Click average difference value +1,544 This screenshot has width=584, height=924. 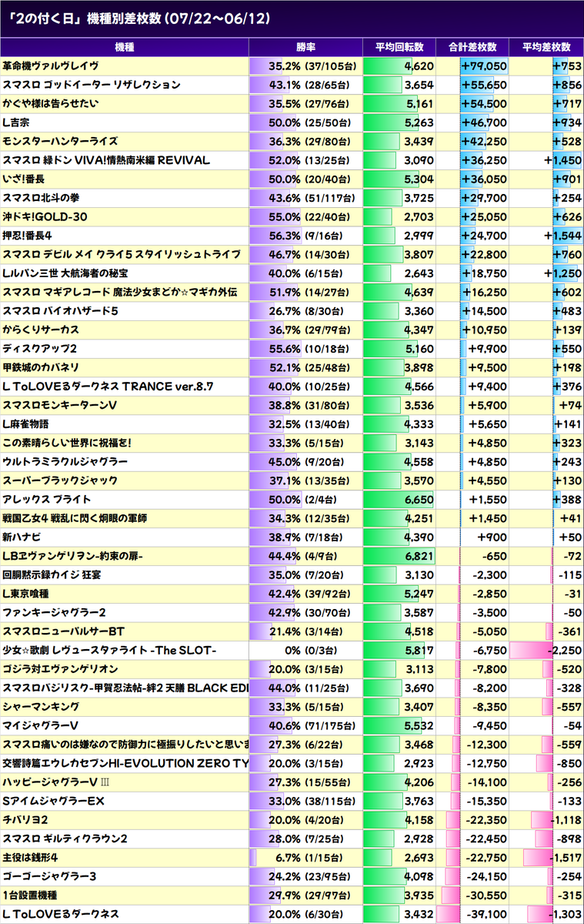[562, 236]
